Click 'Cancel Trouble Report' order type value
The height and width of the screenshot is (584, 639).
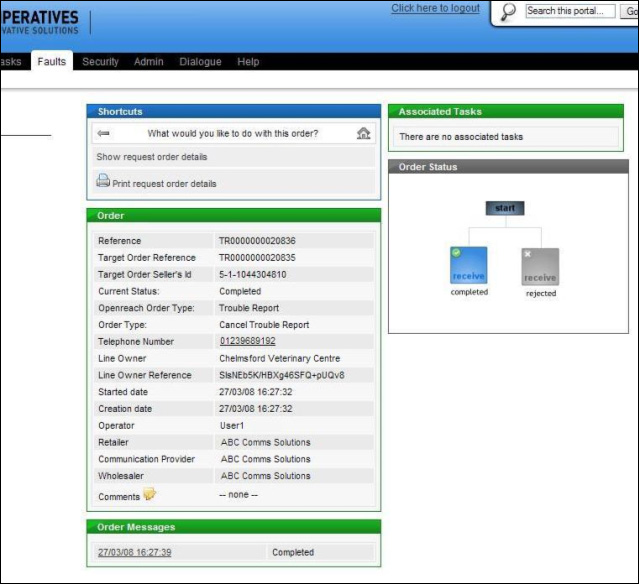point(264,325)
